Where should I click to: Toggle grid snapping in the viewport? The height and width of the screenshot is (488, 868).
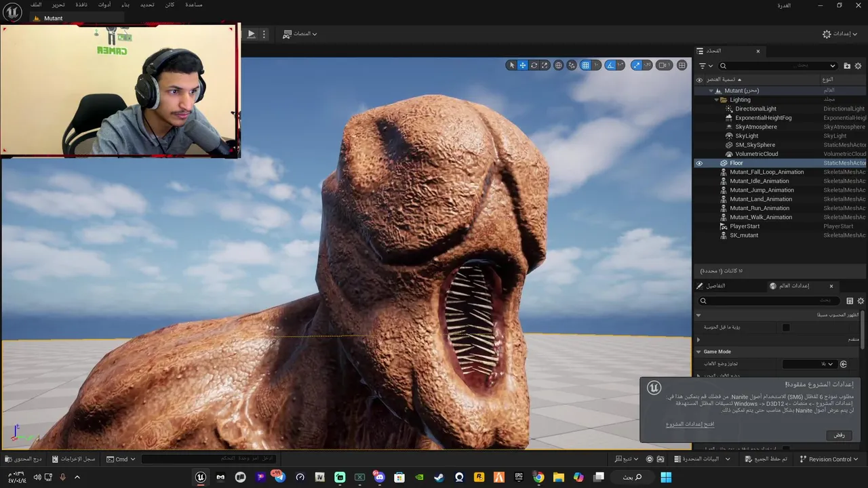(585, 65)
